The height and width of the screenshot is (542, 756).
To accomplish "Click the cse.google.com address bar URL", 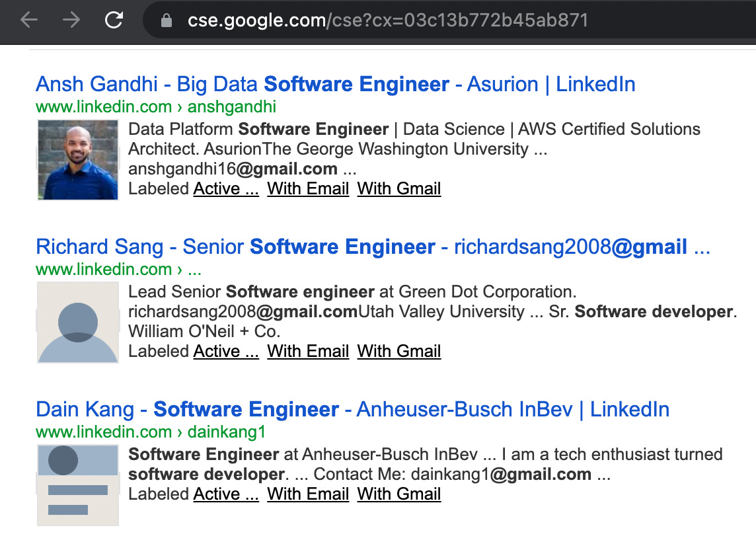I will 388,20.
